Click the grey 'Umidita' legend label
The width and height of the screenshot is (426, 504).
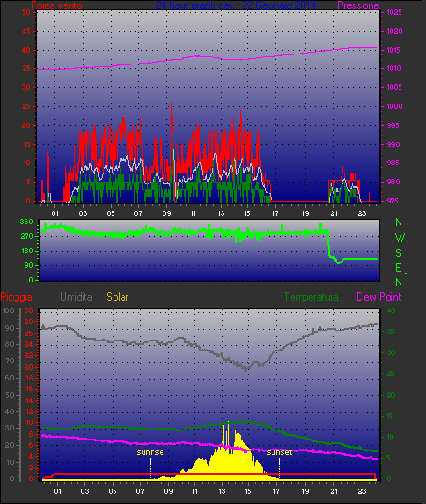coord(76,297)
